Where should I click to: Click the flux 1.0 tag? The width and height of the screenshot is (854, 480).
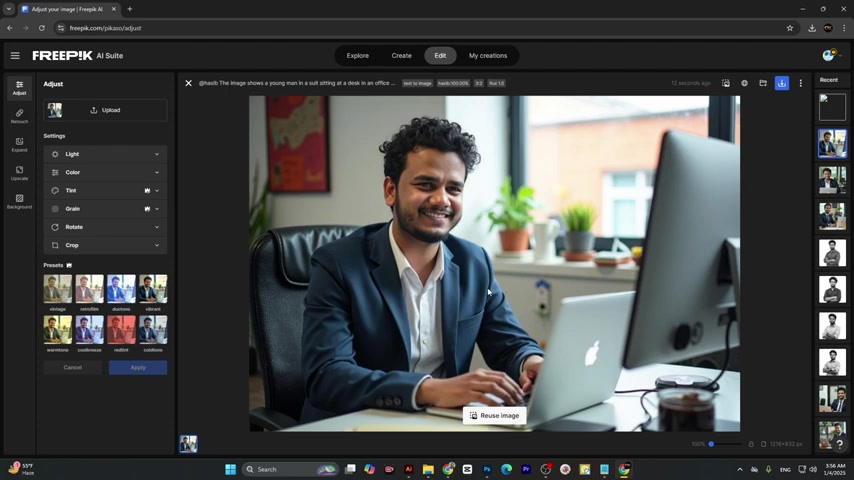pos(496,83)
